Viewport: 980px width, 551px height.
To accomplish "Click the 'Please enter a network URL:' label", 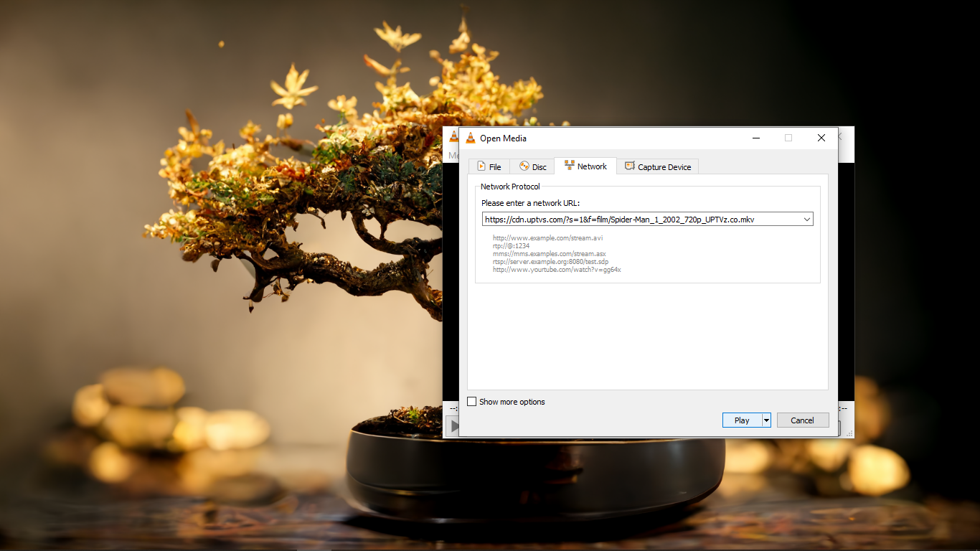I will [530, 203].
